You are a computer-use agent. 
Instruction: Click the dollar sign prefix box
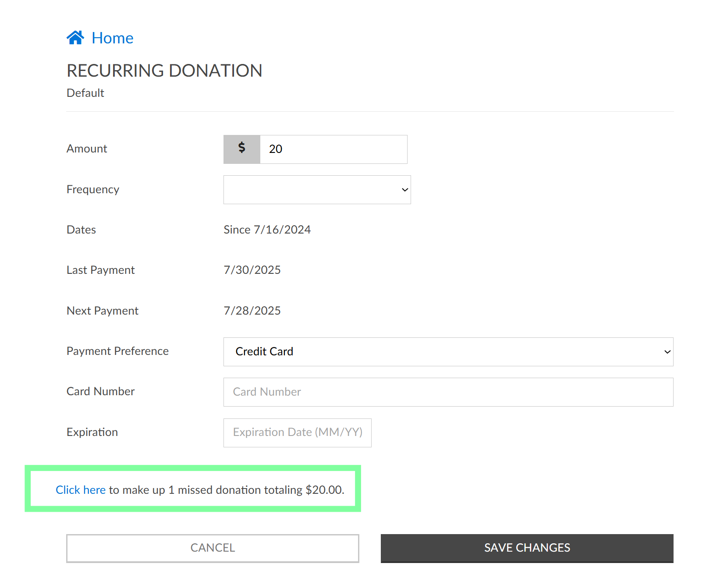[x=241, y=149]
